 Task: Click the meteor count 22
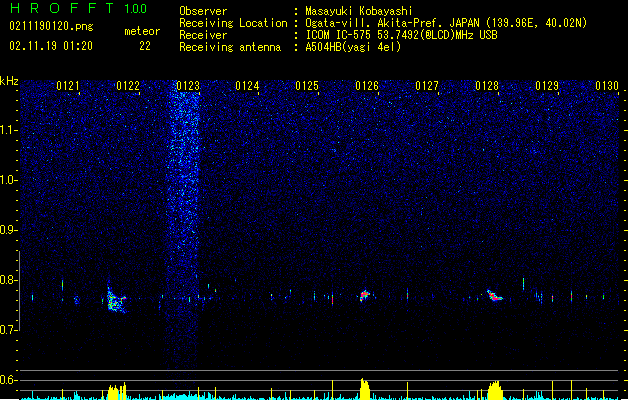pyautogui.click(x=145, y=46)
